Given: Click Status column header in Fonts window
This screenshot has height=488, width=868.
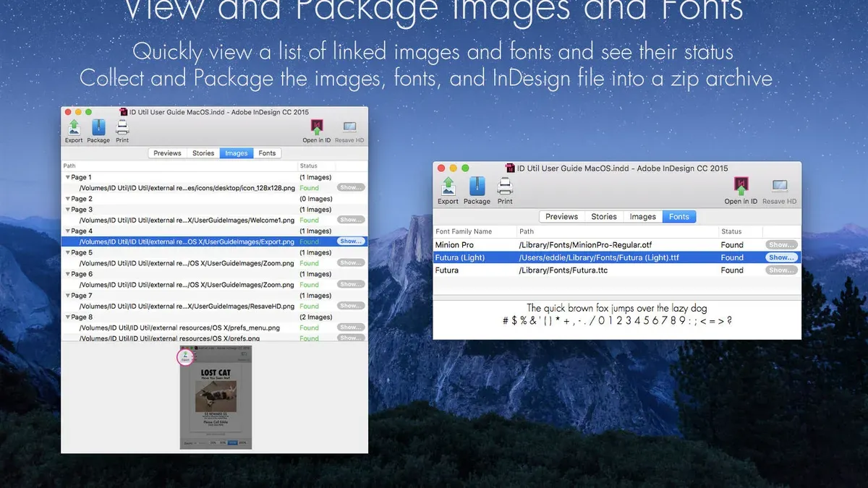Looking at the screenshot, I should point(740,231).
